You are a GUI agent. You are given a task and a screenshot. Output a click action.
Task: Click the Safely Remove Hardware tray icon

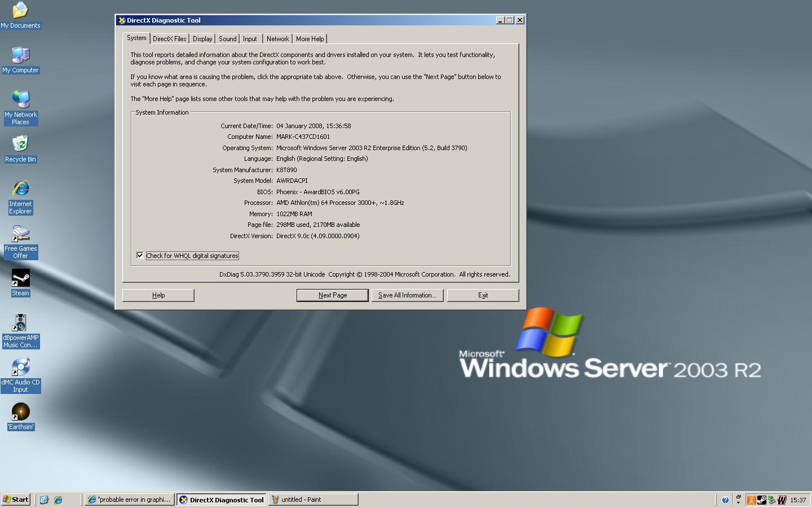pyautogui.click(x=771, y=500)
